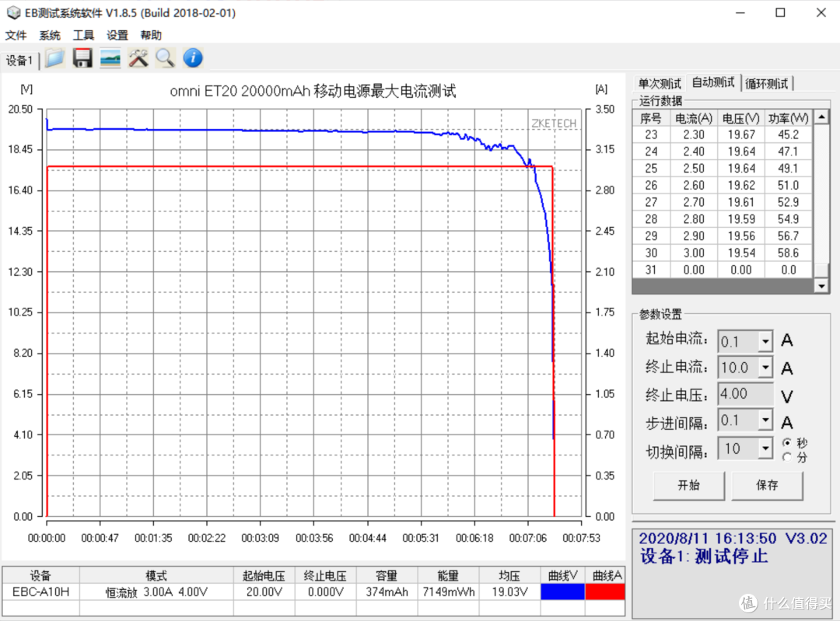Image resolution: width=840 pixels, height=621 pixels.
Task: Click the 19.03V average voltage cell
Action: 509,591
